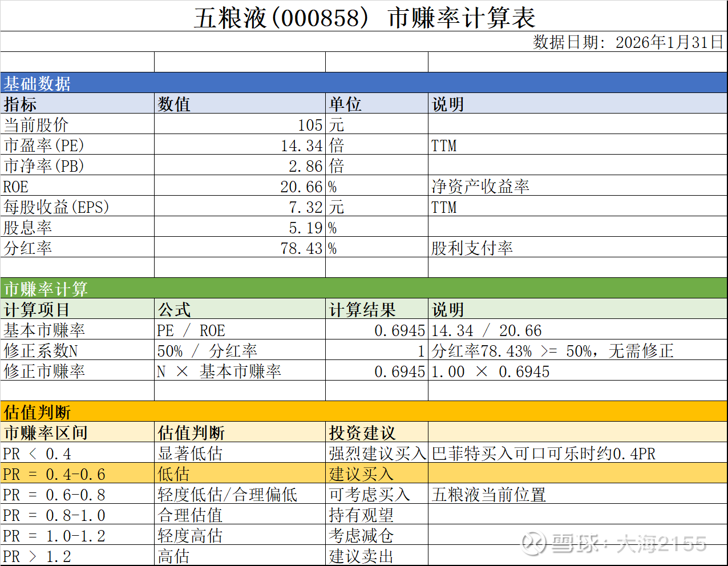Screen dimensions: 728x566
Task: Select the 轻度高估 valuation cell
Action: click(x=240, y=535)
